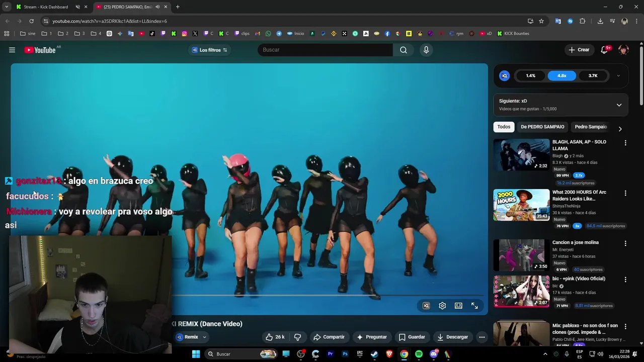Select the De PEDRO SAMPAIO chip

pos(542,127)
